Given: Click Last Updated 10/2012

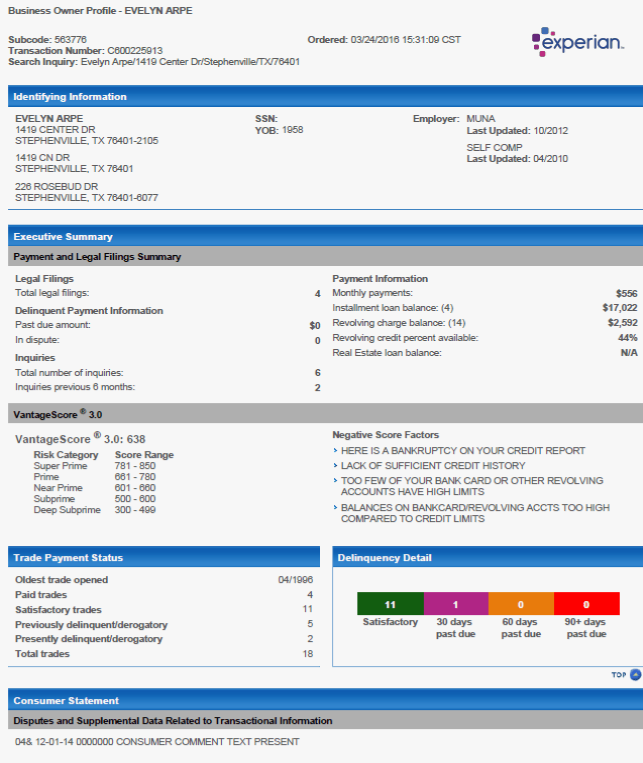Looking at the screenshot, I should (517, 130).
